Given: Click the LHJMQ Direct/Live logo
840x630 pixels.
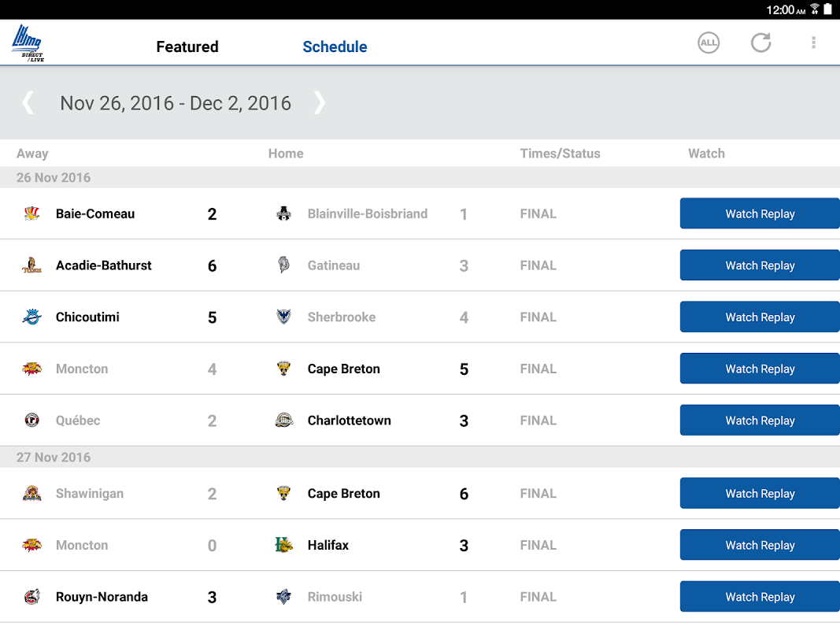Looking at the screenshot, I should (x=28, y=43).
